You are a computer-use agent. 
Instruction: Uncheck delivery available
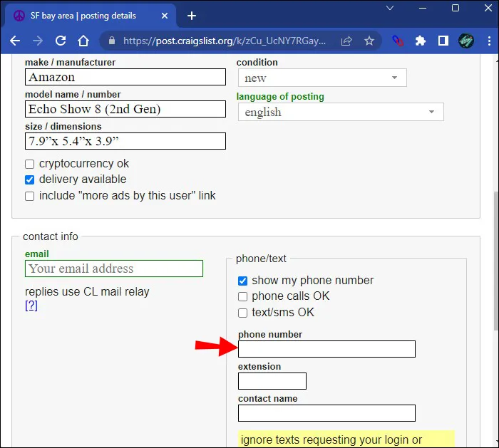[30, 180]
